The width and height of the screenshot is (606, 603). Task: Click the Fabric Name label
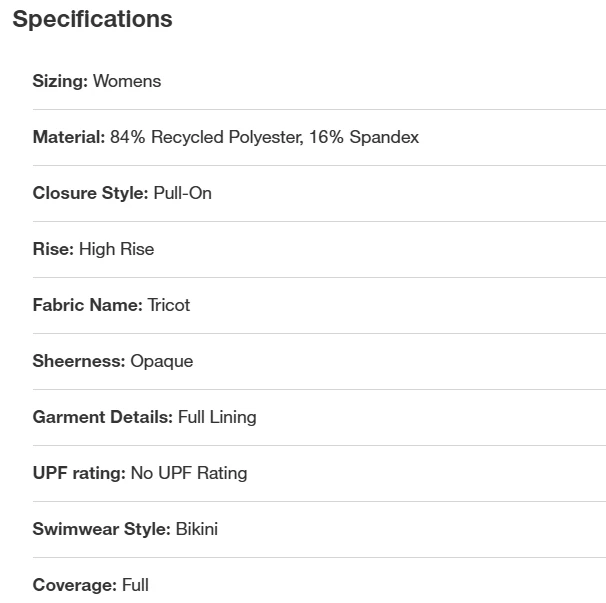coord(87,305)
